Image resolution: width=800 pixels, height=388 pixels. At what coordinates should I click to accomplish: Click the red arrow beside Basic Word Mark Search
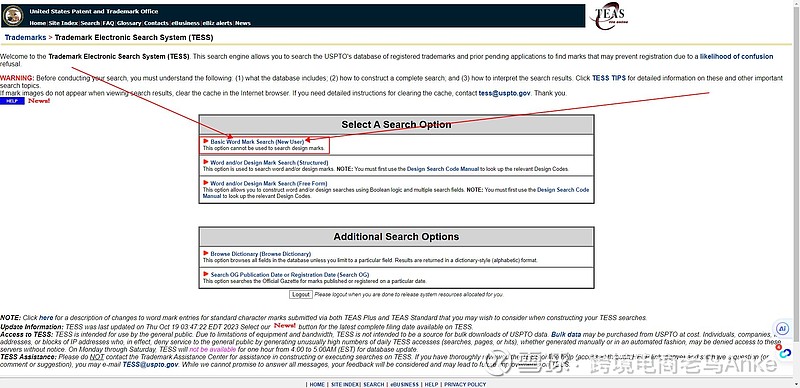tap(206, 141)
